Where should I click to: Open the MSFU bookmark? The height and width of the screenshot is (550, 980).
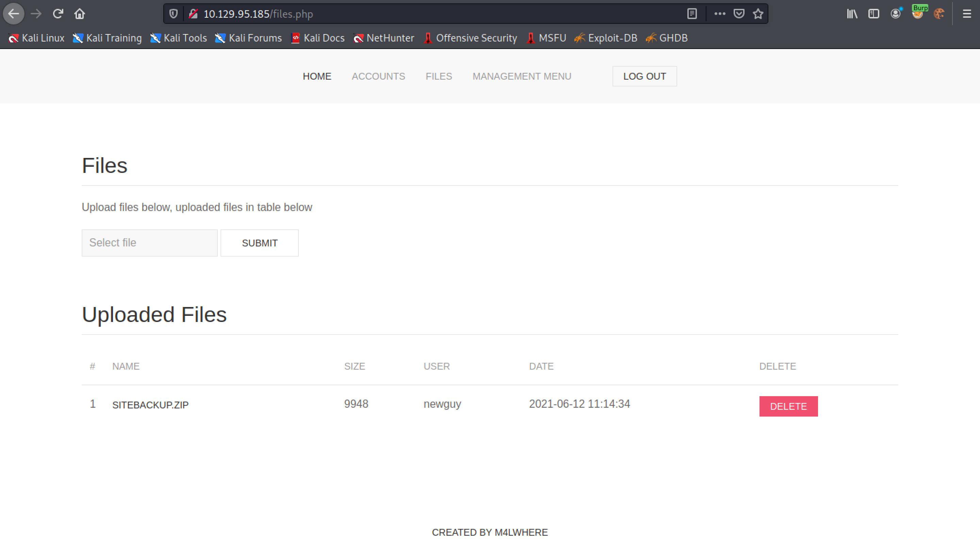[x=546, y=38]
